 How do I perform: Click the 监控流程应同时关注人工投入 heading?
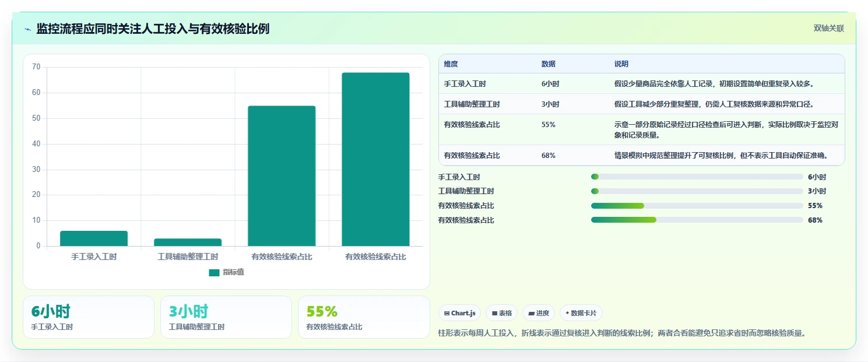pos(153,29)
